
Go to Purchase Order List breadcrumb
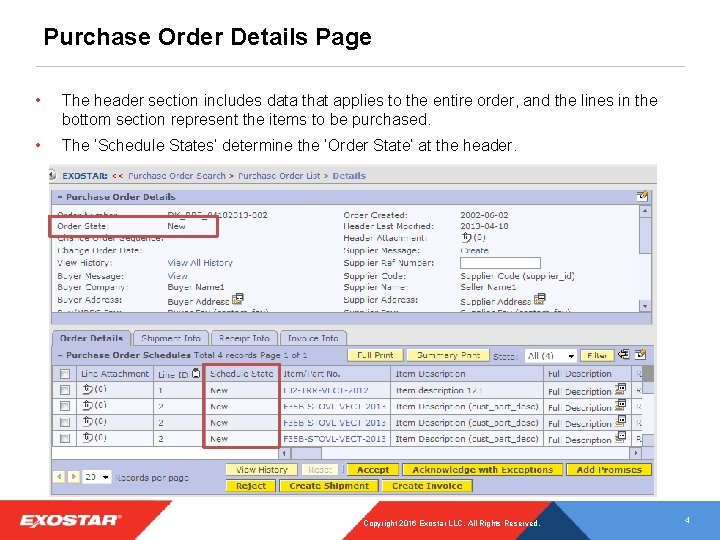click(279, 176)
